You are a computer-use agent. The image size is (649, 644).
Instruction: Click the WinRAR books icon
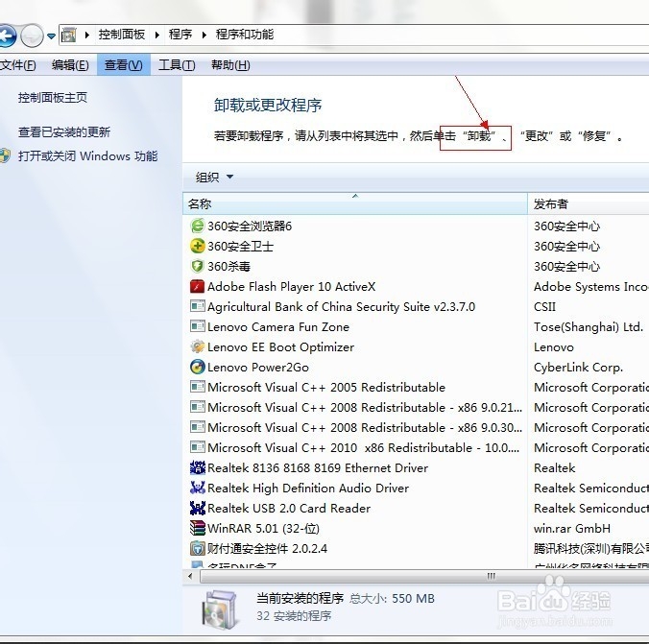[197, 528]
